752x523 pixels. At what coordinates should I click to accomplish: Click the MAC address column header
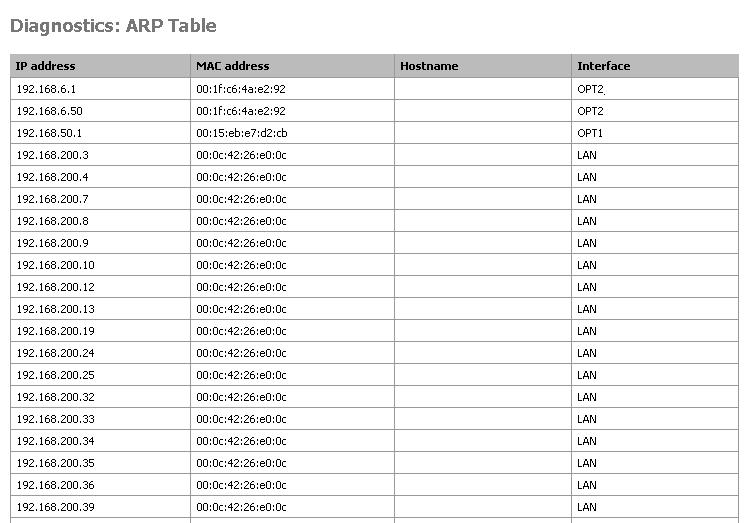click(x=233, y=66)
